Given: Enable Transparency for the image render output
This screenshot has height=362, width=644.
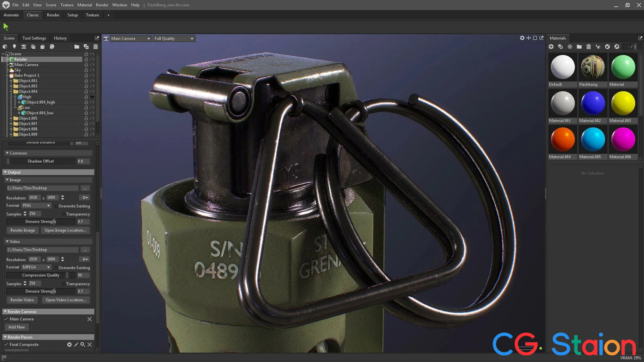Looking at the screenshot, I should [x=64, y=214].
